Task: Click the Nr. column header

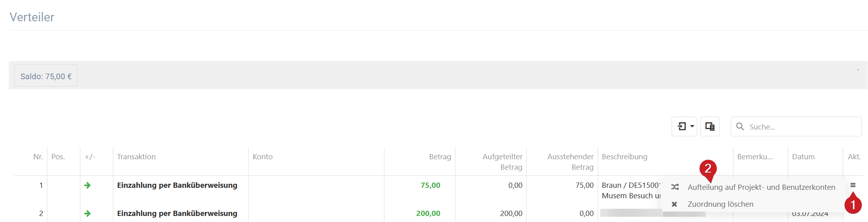Action: tap(38, 157)
